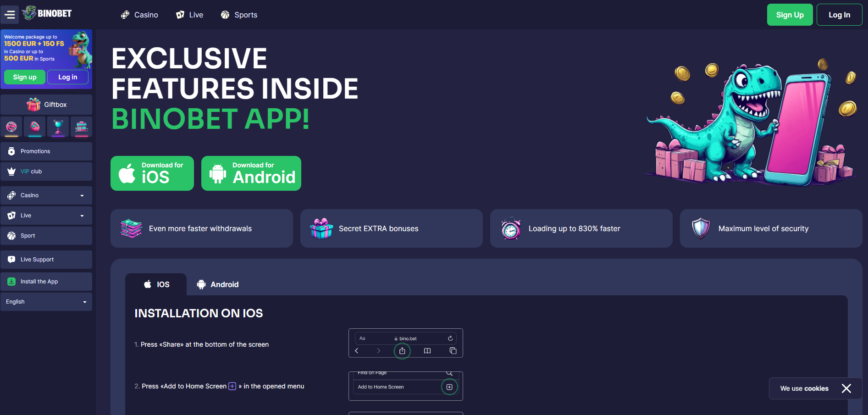Viewport: 868px width, 415px height.
Task: Open the Giftbox button
Action: coord(46,105)
